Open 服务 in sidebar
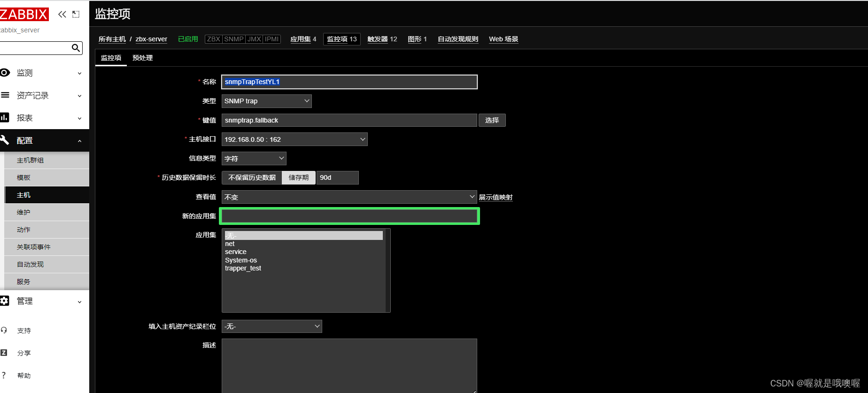The width and height of the screenshot is (868, 393). pos(46,282)
